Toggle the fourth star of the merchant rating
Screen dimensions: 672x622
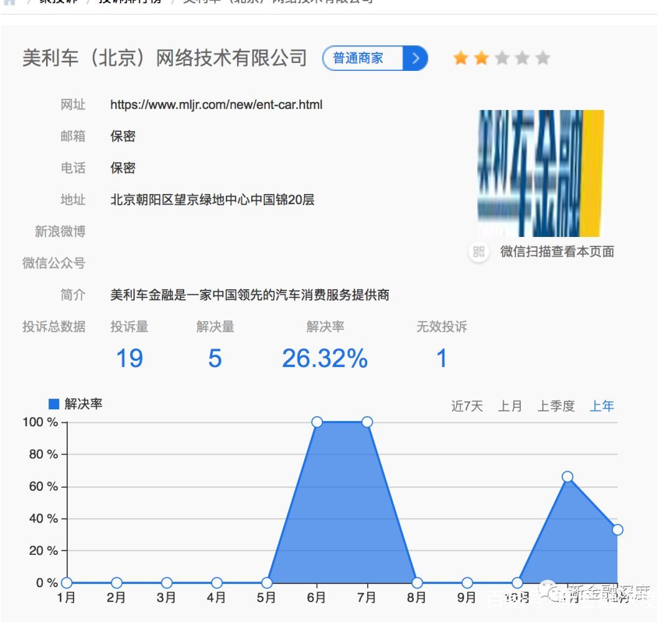coord(522,58)
